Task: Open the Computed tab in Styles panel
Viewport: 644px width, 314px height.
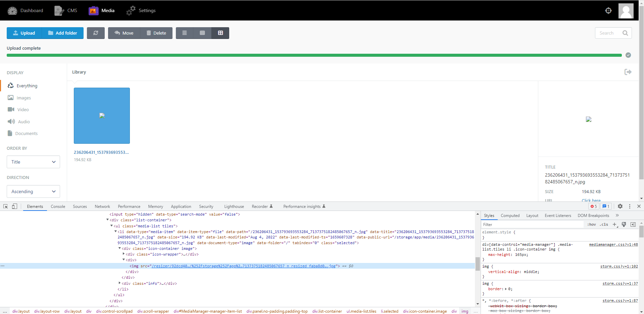Action: (x=510, y=215)
